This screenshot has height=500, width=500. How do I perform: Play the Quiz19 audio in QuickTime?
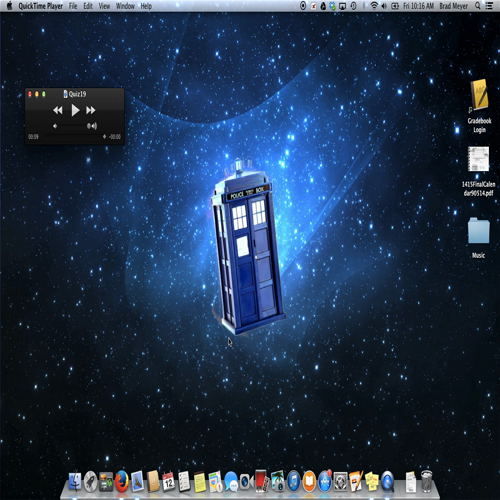point(75,110)
